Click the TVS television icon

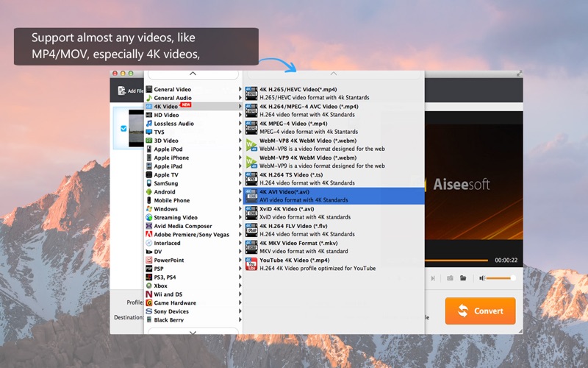(149, 132)
